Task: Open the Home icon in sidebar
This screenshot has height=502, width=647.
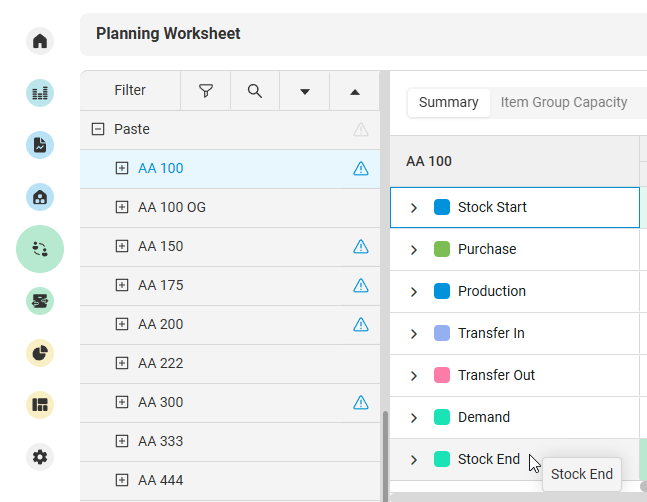Action: (x=40, y=41)
